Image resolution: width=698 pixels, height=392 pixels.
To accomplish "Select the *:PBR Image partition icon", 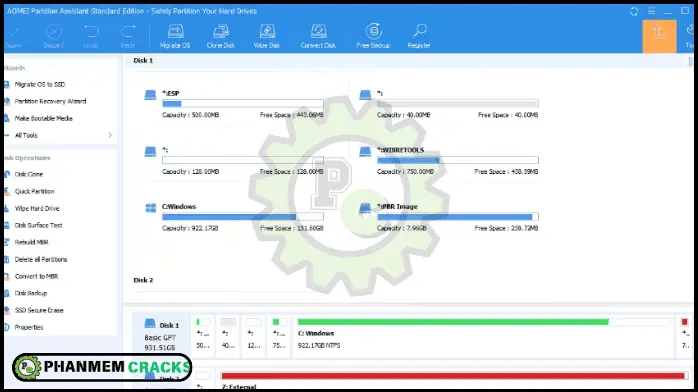I will 365,208.
